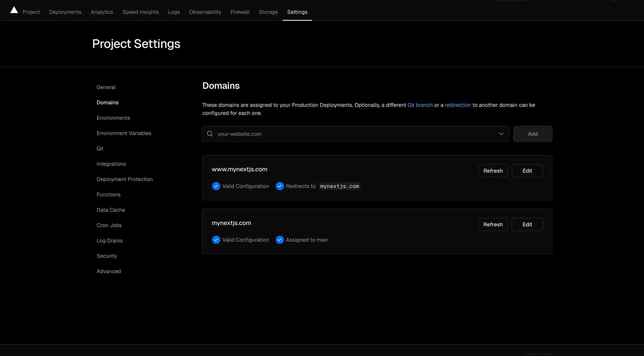Screen dimensions: 644x356
Task: Select the Settings tab
Action: 297,12
